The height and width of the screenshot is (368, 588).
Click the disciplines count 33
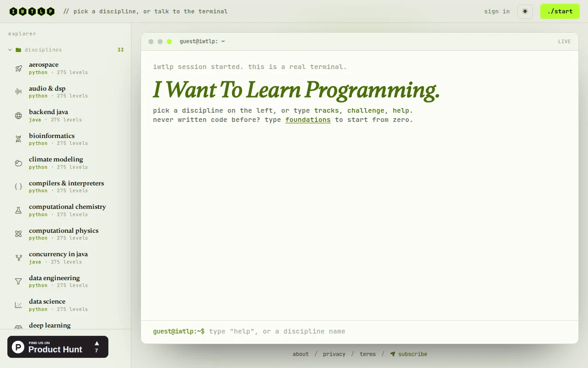pyautogui.click(x=120, y=50)
